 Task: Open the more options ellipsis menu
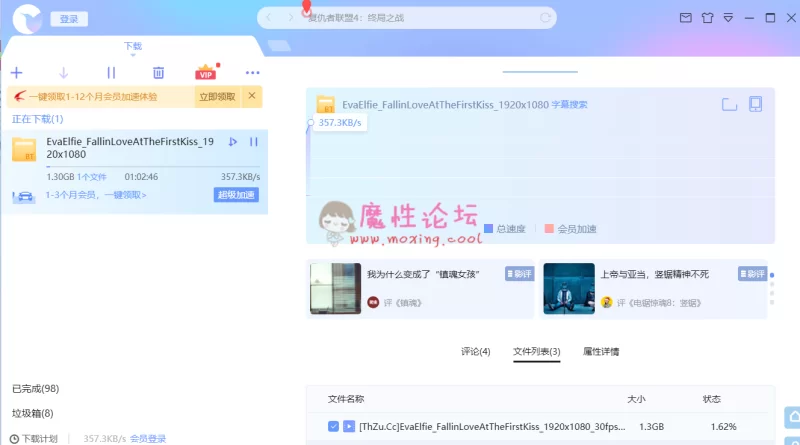pyautogui.click(x=253, y=73)
